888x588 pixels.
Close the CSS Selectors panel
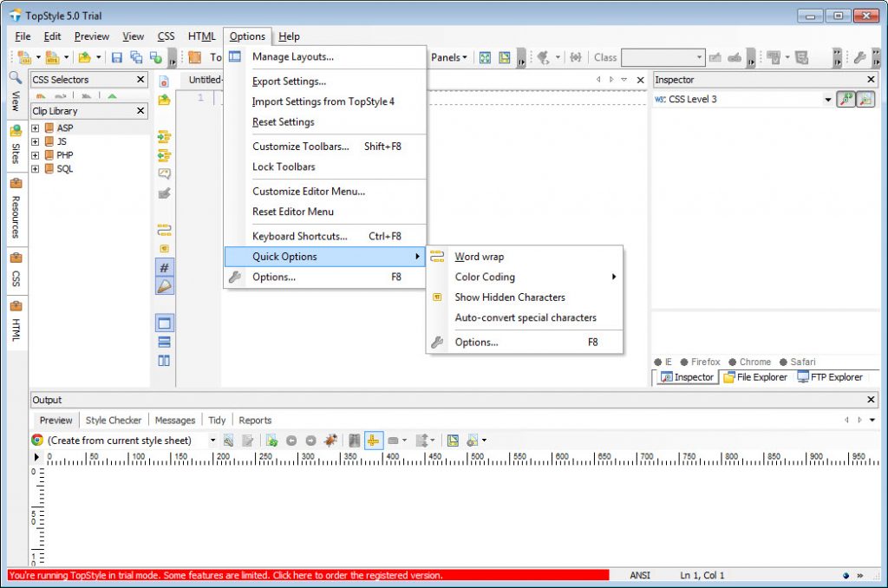140,79
